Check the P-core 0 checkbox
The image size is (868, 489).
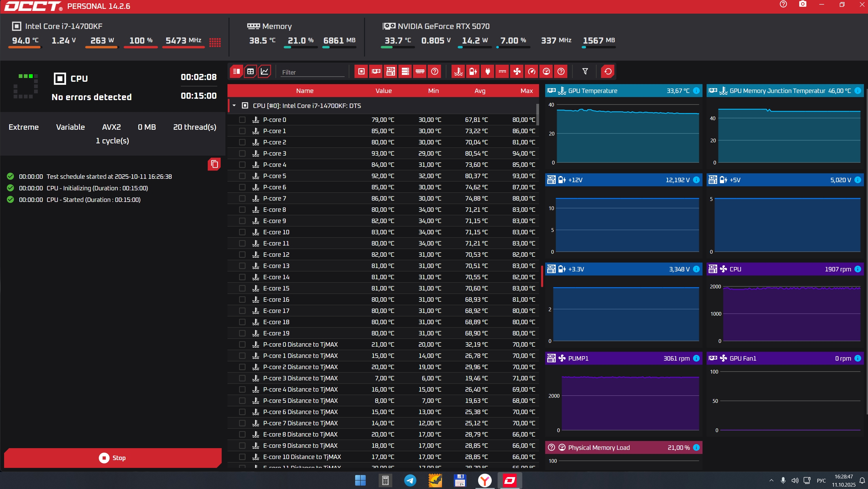coord(242,120)
